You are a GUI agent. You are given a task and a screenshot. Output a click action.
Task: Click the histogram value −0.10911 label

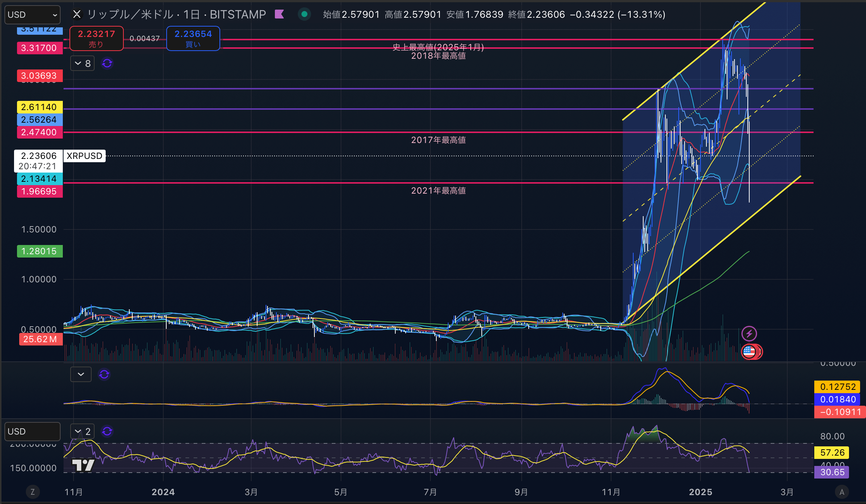[x=840, y=412]
